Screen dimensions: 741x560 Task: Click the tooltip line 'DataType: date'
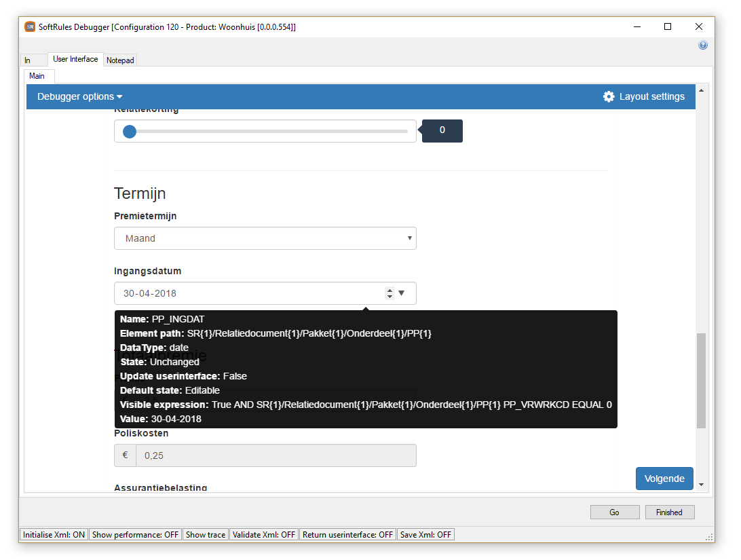[x=154, y=348]
